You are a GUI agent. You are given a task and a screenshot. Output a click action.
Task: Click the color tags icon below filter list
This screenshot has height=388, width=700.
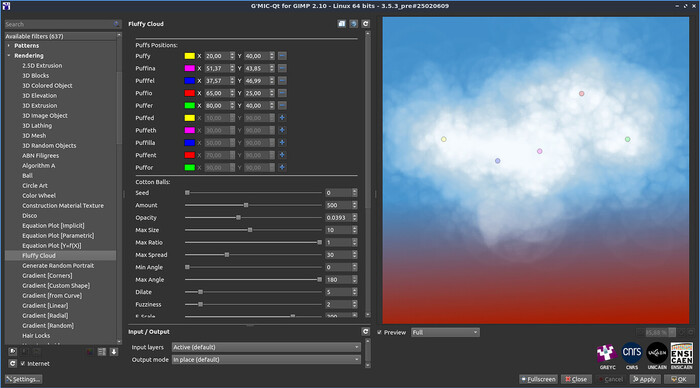coord(90,352)
